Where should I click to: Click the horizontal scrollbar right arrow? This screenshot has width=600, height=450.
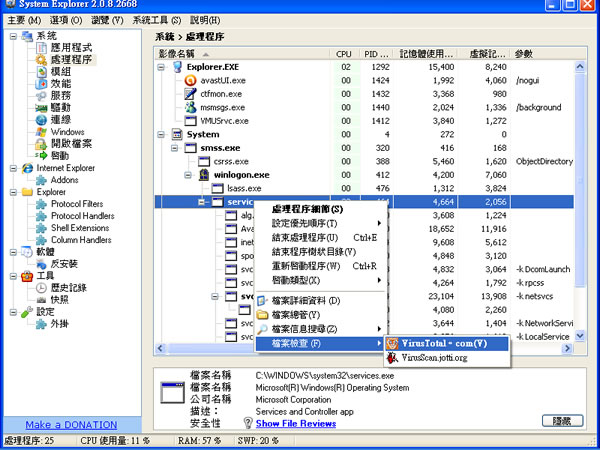[568, 348]
